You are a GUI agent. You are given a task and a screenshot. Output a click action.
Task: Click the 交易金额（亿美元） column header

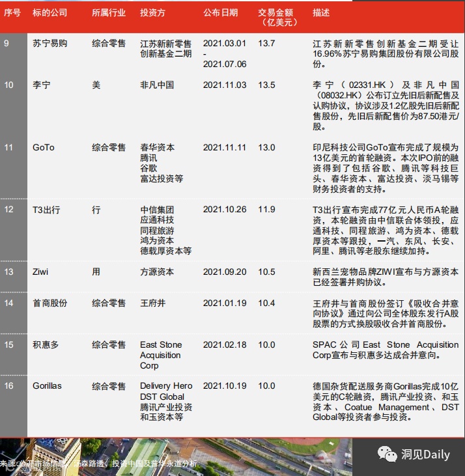[x=277, y=18]
